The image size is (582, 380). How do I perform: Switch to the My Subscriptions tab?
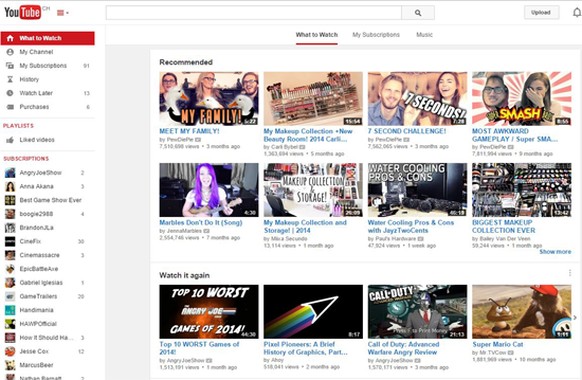(x=376, y=35)
